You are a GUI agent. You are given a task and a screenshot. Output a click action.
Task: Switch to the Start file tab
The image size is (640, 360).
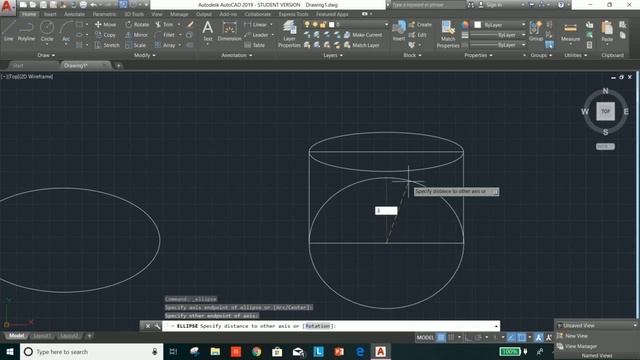(x=18, y=65)
